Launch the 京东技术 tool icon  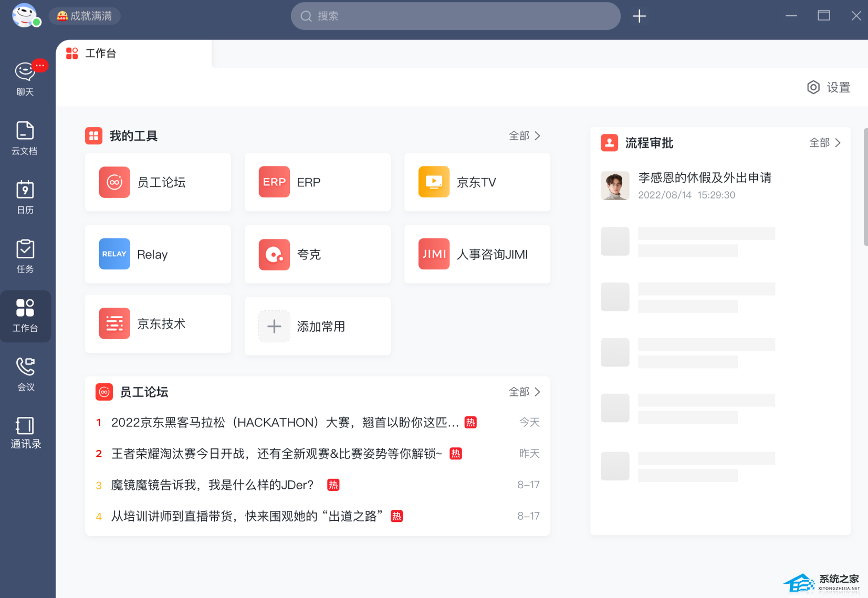coord(114,323)
